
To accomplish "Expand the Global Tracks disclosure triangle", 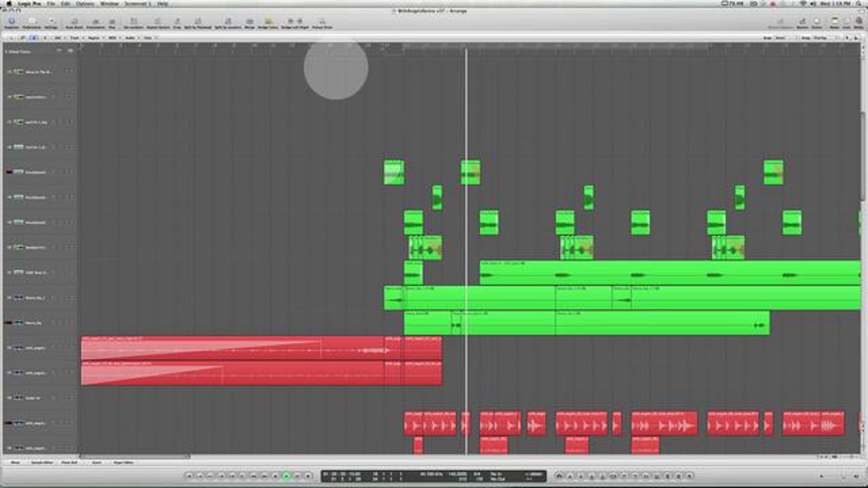I will coord(6,52).
